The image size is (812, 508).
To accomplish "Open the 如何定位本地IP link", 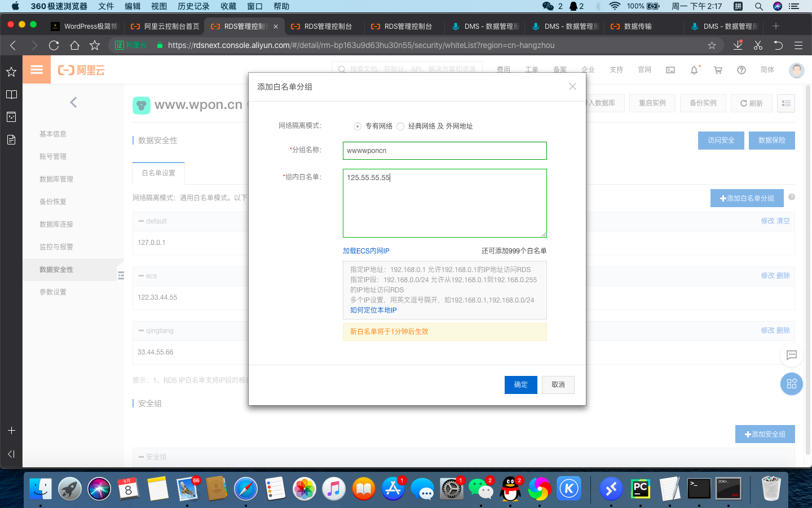I will point(373,310).
